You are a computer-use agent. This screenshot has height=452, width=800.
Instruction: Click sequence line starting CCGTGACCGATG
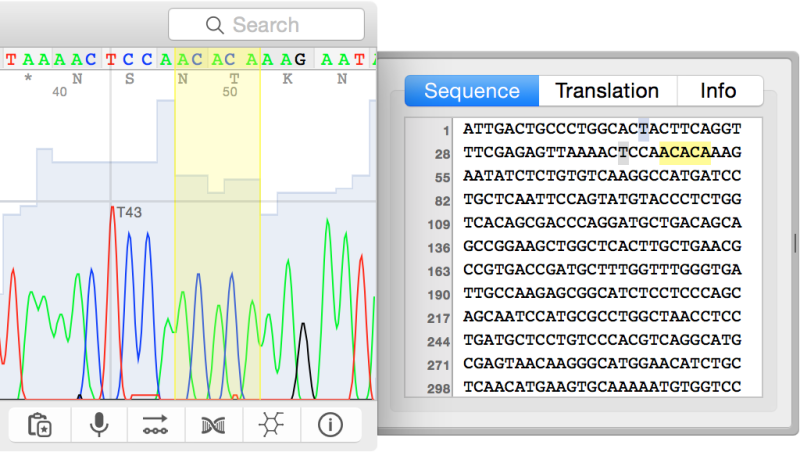602,269
